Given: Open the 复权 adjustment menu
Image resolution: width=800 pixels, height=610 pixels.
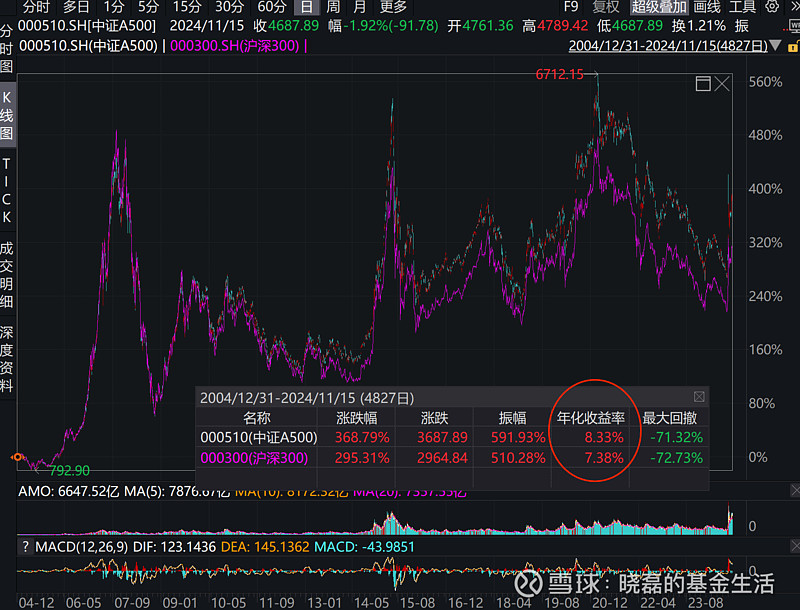Looking at the screenshot, I should pyautogui.click(x=606, y=7).
